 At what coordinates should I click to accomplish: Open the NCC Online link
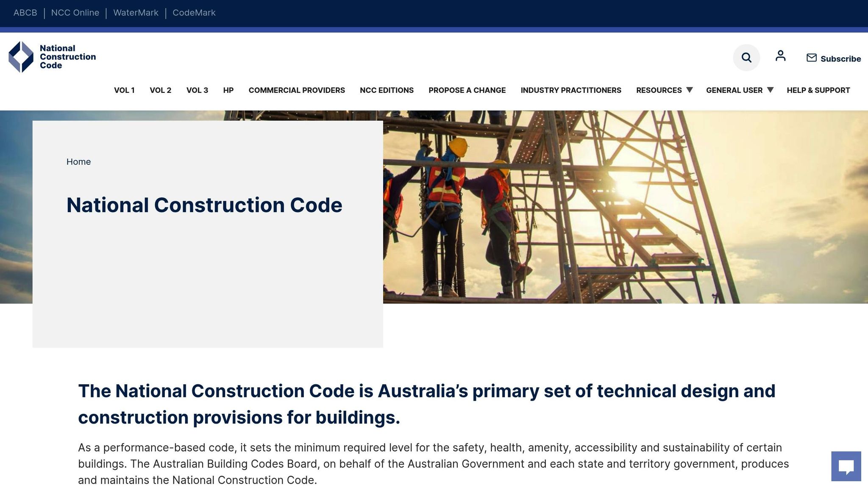75,13
